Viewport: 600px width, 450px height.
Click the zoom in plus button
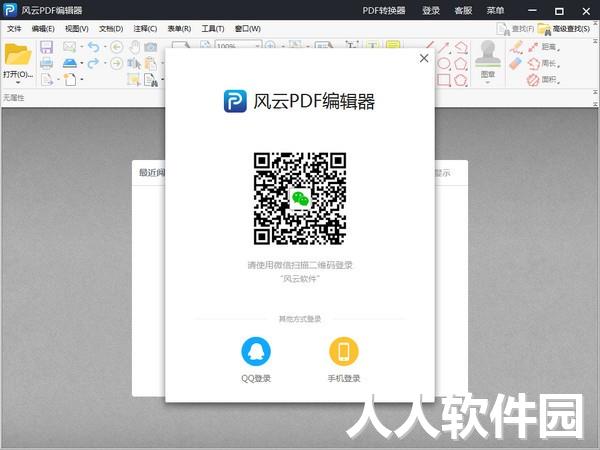tap(270, 45)
